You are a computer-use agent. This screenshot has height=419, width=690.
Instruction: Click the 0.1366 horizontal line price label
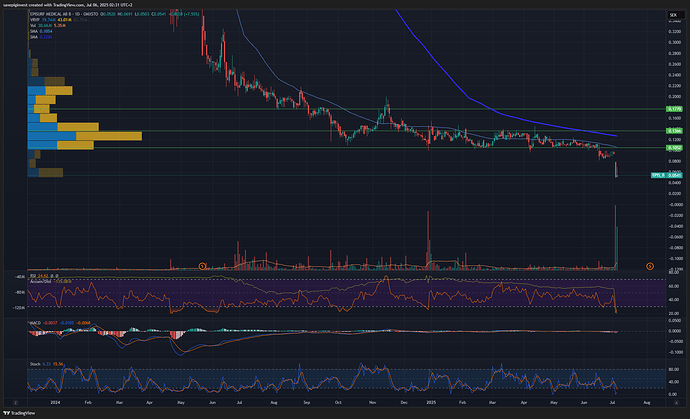(674, 131)
